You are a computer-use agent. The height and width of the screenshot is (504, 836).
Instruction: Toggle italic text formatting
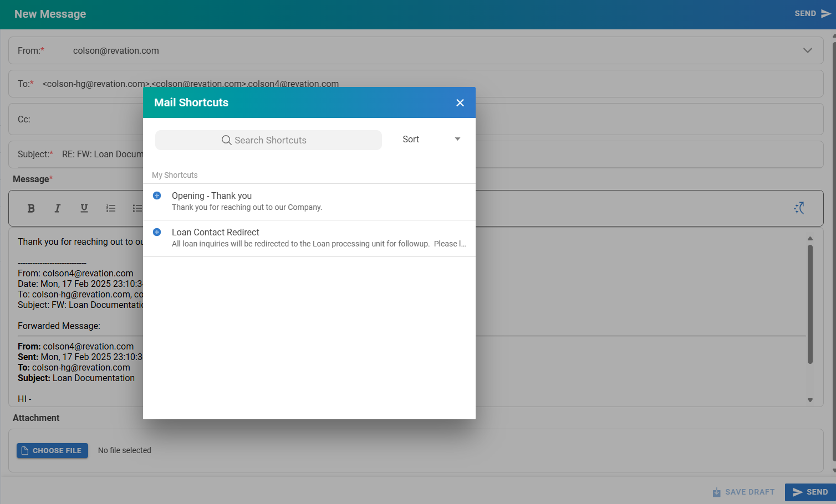tap(57, 208)
